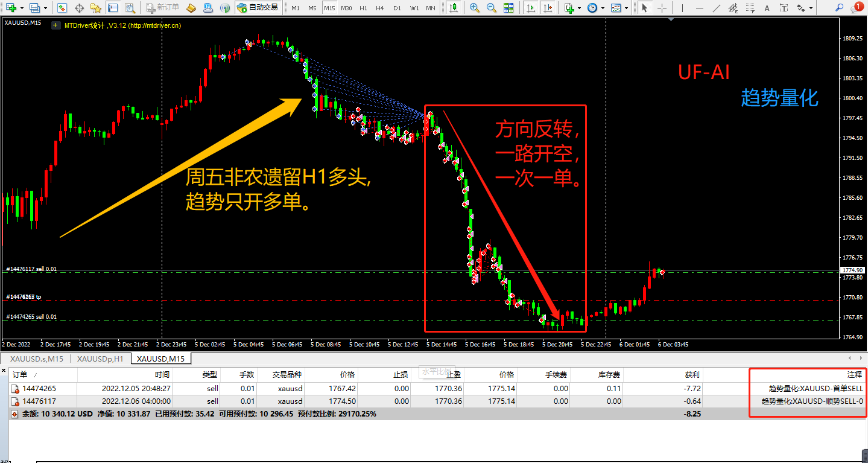Click the search magnifier icon
The width and height of the screenshot is (868, 463).
[x=840, y=7]
